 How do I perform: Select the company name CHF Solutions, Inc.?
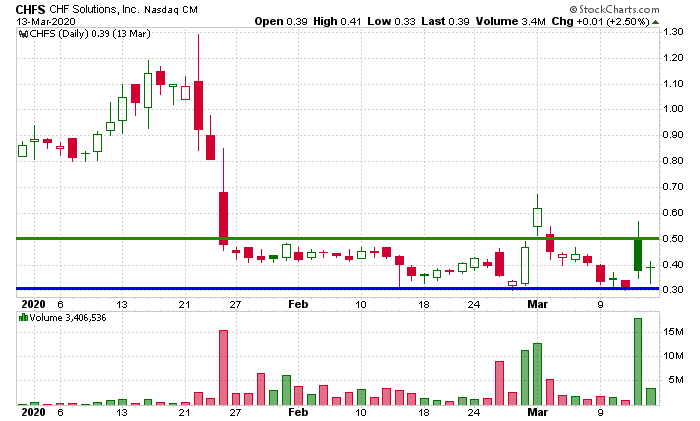click(x=94, y=9)
